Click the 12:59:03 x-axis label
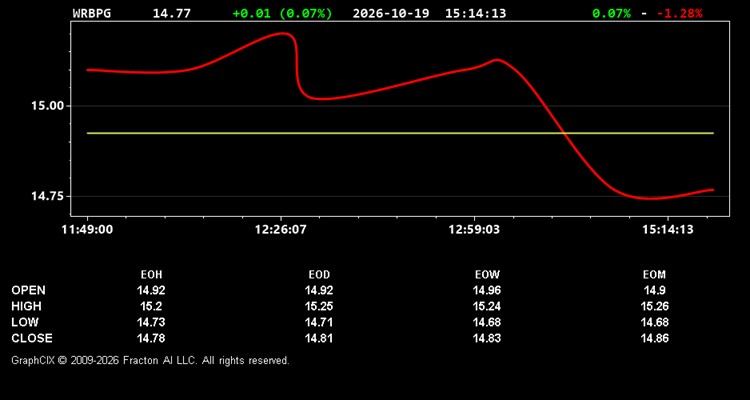750x400 pixels. click(474, 230)
